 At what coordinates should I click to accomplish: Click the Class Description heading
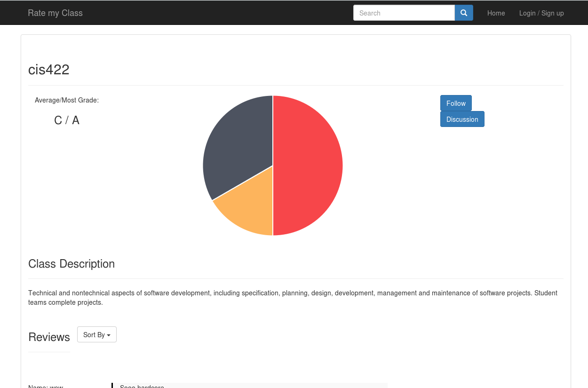pyautogui.click(x=72, y=264)
